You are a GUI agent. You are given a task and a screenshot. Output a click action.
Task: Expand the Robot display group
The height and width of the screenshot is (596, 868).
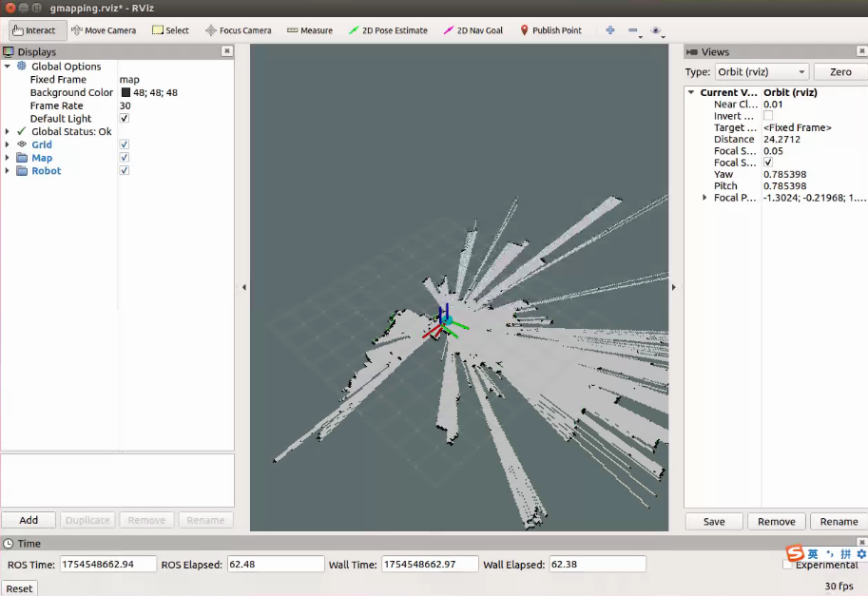[8, 170]
